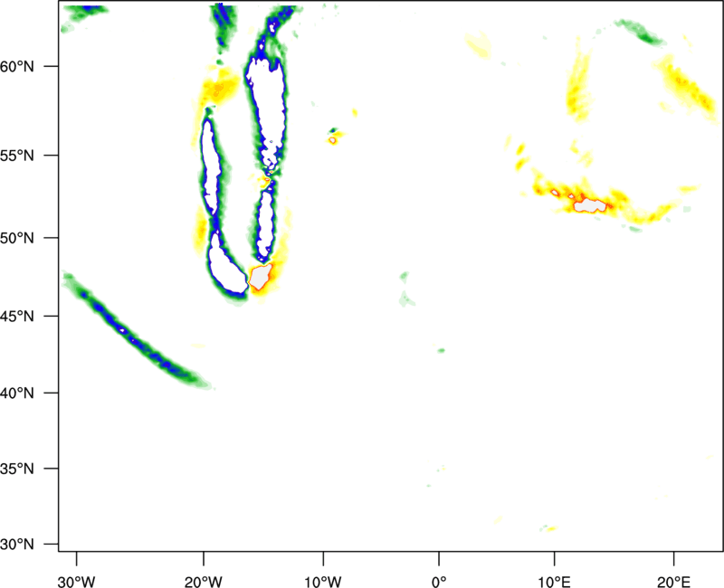Click the 40°N latitude label
Viewport: 724px width, 588px height.
click(x=17, y=394)
